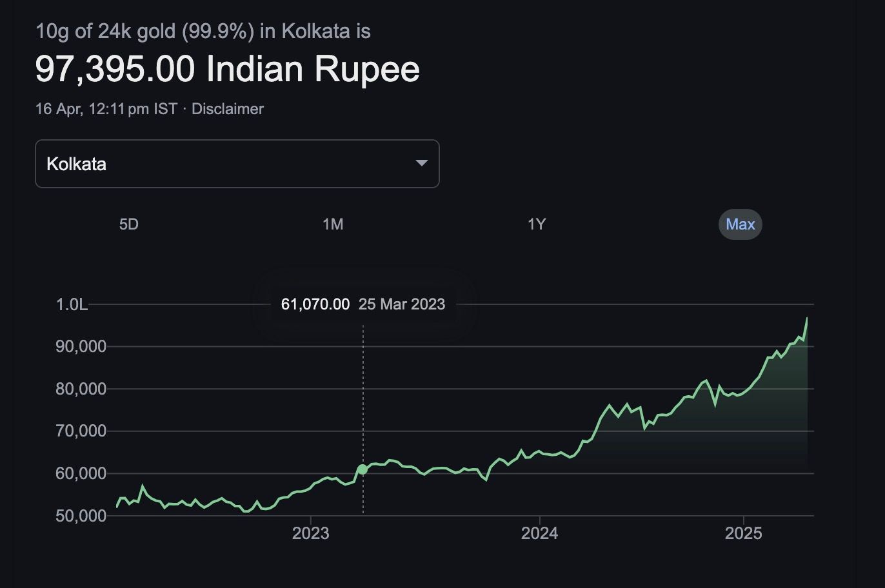Click the 2025 x-axis label
The height and width of the screenshot is (588, 885).
tap(743, 533)
